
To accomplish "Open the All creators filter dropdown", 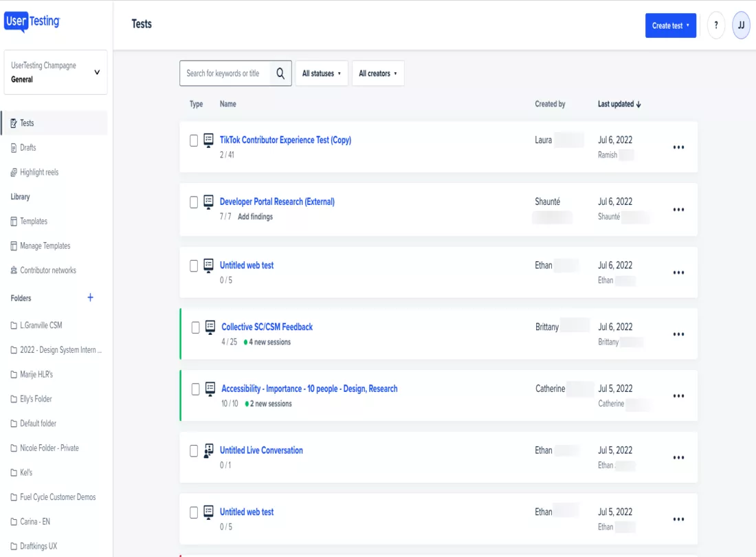I will tap(378, 74).
